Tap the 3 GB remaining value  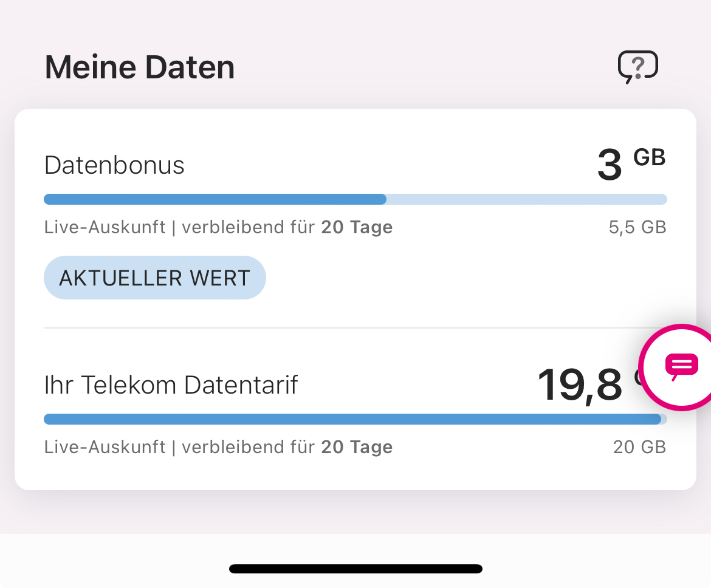point(631,163)
